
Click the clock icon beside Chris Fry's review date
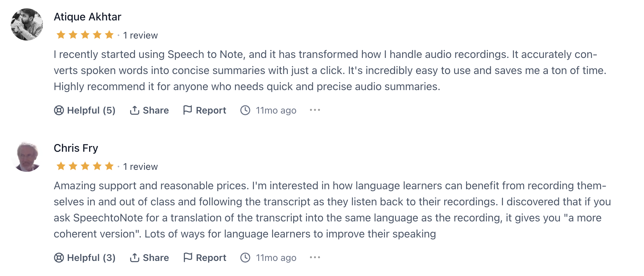tap(245, 258)
